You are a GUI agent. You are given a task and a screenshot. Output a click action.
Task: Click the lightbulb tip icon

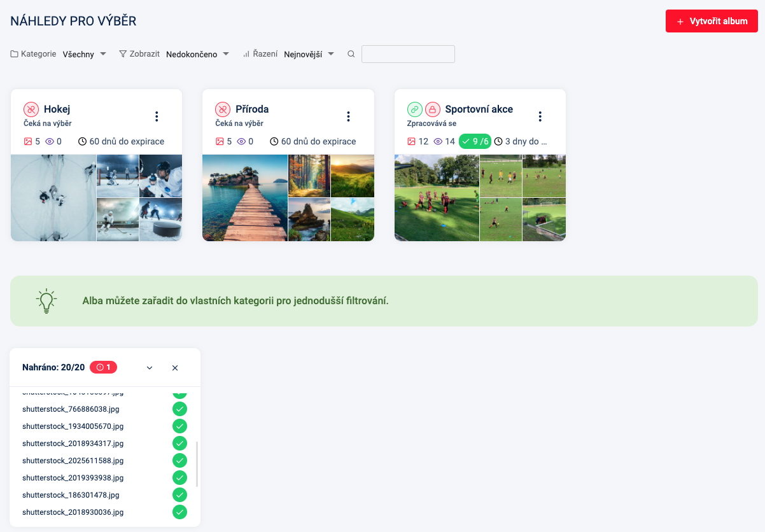(x=46, y=301)
